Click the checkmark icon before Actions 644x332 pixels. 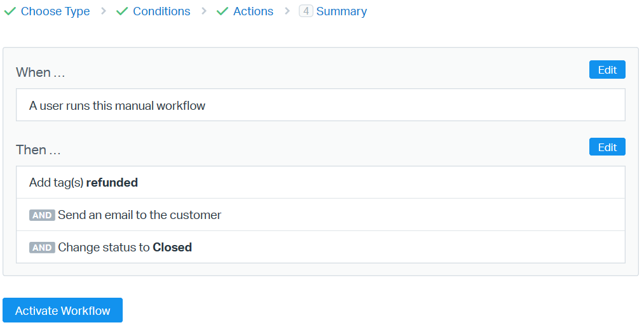(222, 11)
